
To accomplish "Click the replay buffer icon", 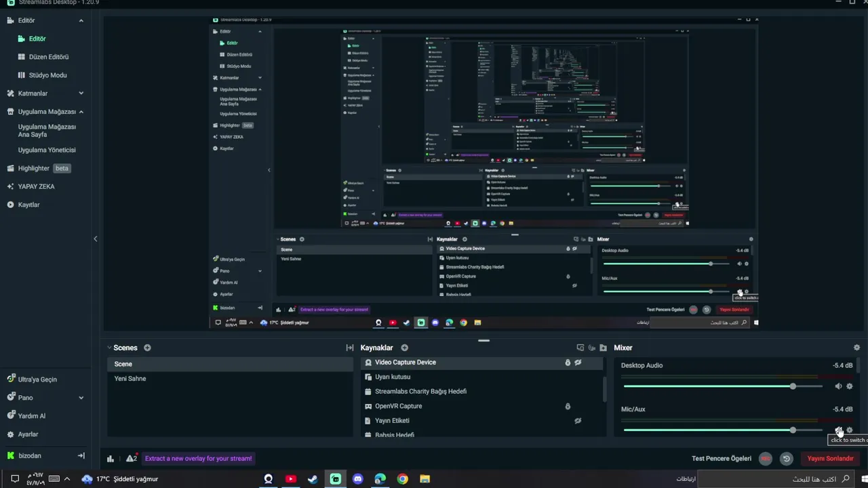I will [787, 459].
